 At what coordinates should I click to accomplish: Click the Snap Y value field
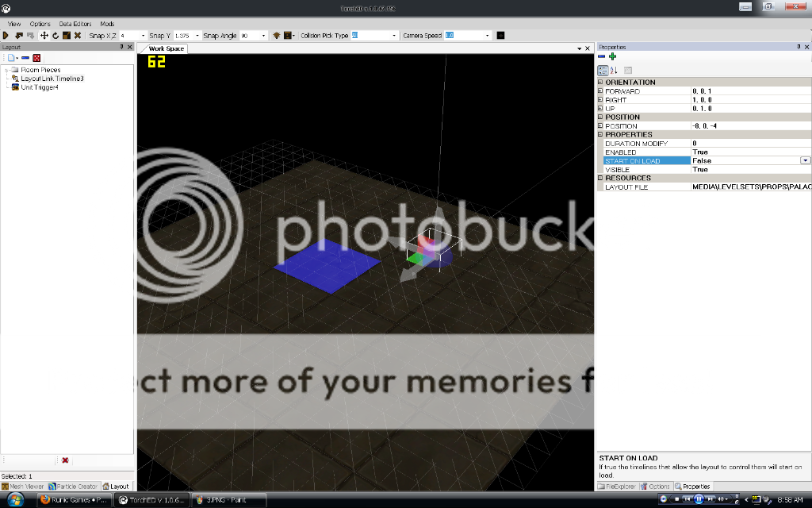coord(183,36)
